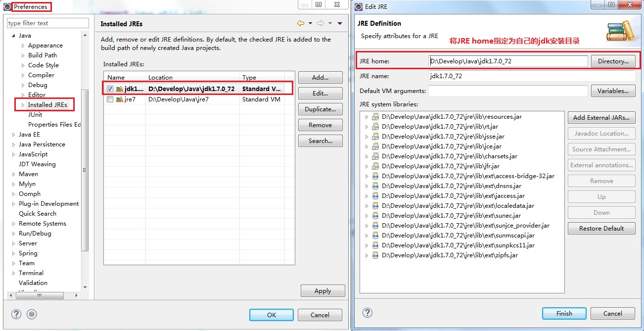
Task: Click the Add... JRE button
Action: point(321,78)
